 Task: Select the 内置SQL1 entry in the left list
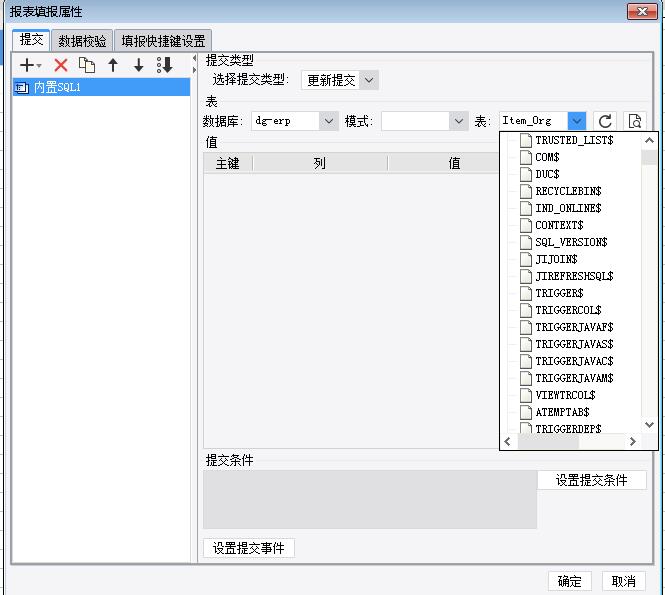click(101, 87)
